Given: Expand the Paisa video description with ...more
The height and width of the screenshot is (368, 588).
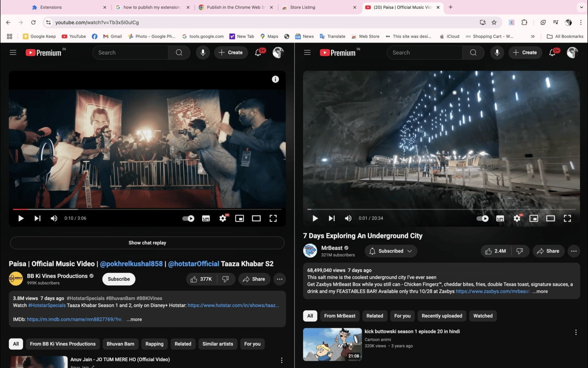Looking at the screenshot, I should (134, 319).
